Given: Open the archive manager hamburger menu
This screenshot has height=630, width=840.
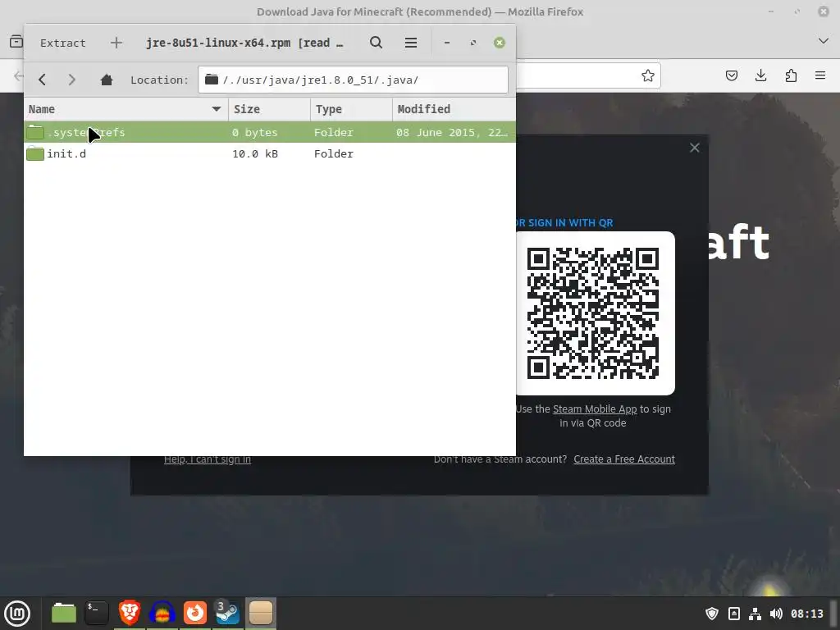Looking at the screenshot, I should tap(411, 43).
